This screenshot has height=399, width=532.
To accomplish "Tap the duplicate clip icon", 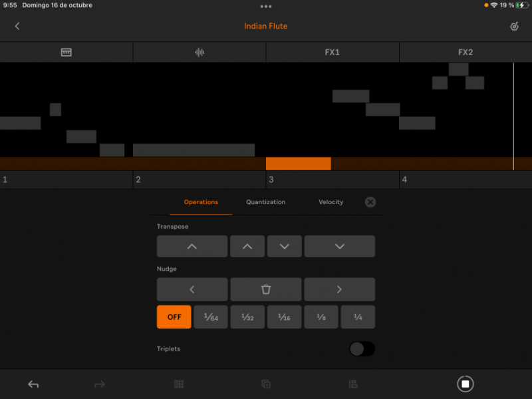I will pyautogui.click(x=266, y=384).
